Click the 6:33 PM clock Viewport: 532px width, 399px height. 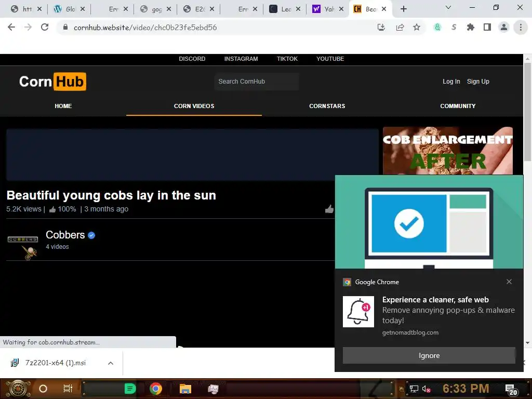coord(466,389)
